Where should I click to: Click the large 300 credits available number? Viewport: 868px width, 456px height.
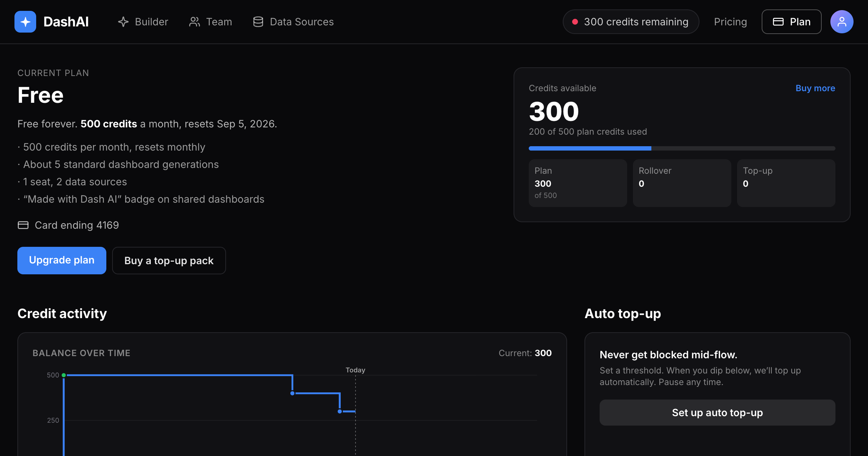coord(554,111)
